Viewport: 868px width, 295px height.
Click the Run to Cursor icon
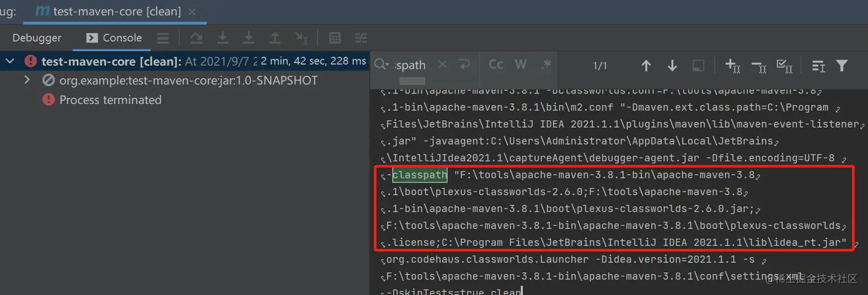[x=301, y=38]
